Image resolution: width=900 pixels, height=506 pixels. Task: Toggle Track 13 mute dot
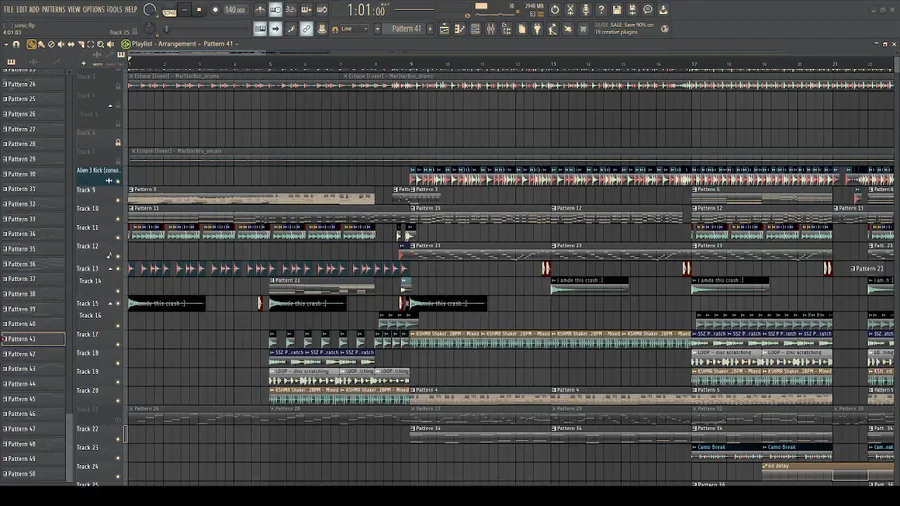pos(118,268)
